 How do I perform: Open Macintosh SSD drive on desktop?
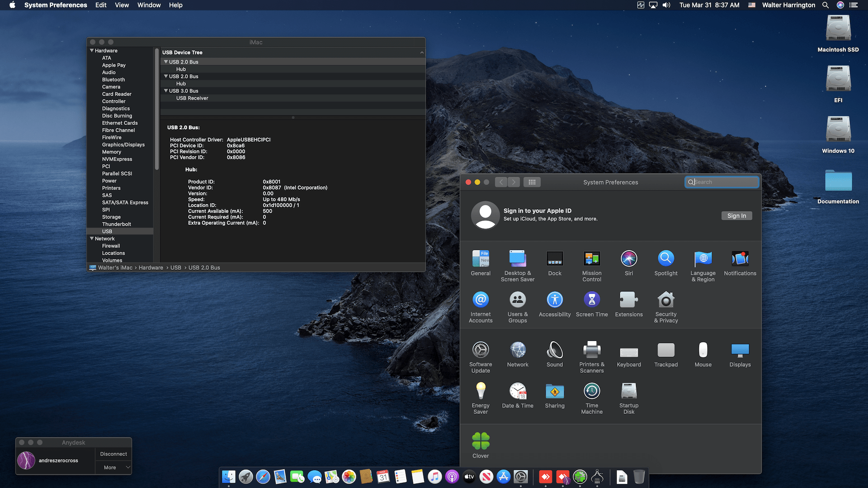[x=838, y=34]
